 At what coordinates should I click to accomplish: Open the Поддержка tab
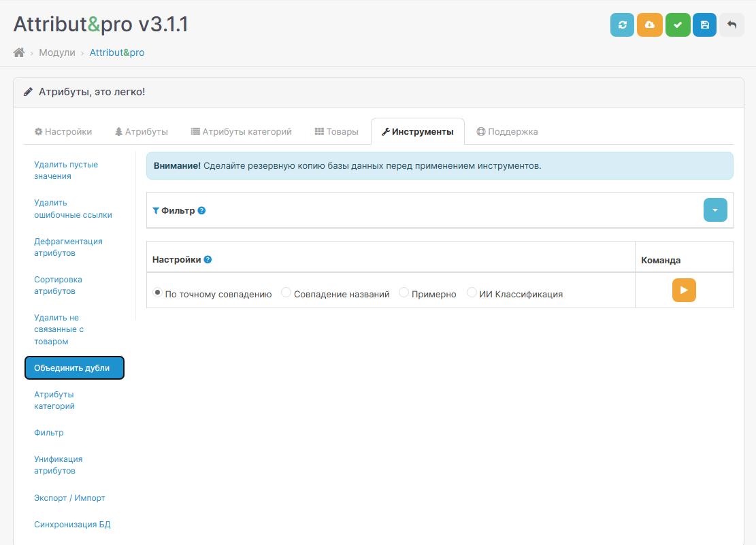coord(507,132)
